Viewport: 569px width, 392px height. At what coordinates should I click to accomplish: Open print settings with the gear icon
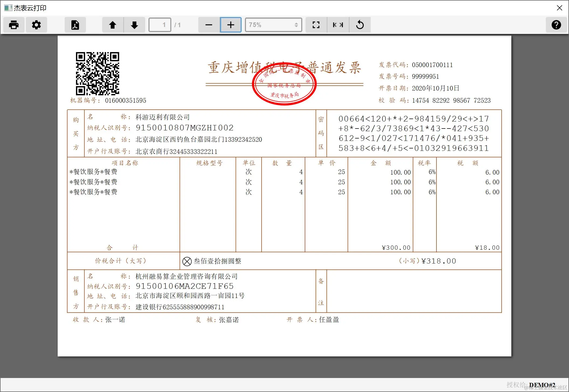click(x=36, y=25)
